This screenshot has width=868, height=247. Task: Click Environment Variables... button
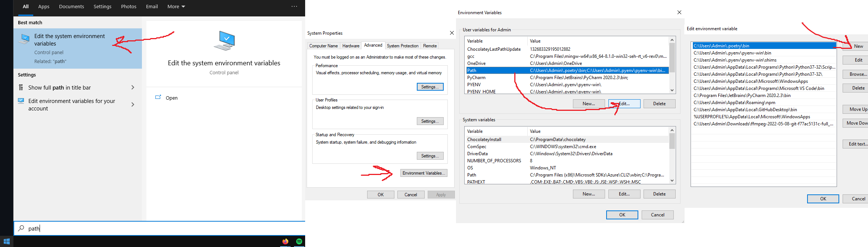[x=424, y=173]
